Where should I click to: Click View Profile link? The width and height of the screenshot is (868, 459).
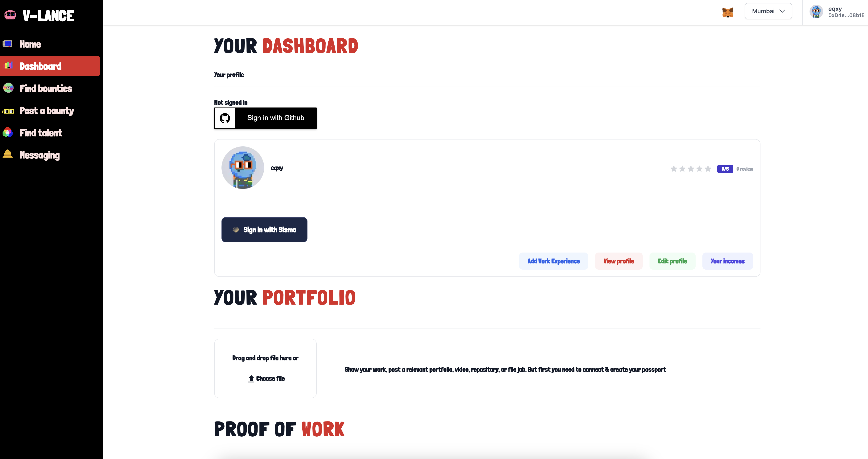pos(618,261)
